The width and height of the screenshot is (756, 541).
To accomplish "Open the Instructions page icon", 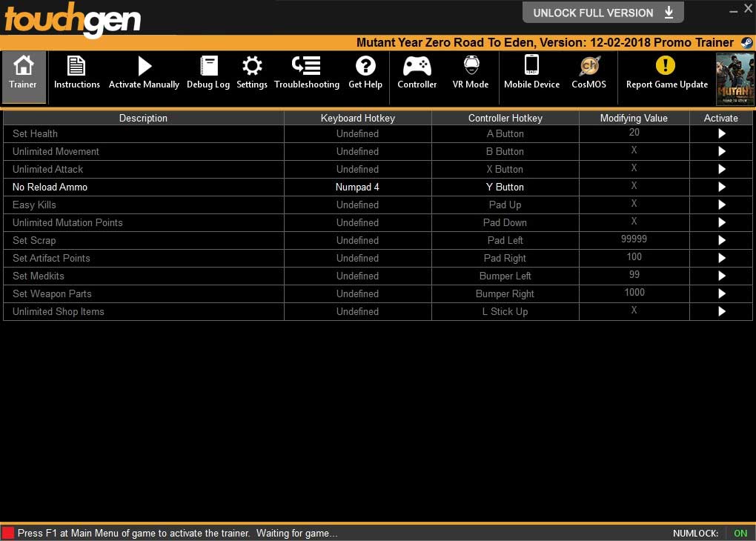I will tap(76, 67).
